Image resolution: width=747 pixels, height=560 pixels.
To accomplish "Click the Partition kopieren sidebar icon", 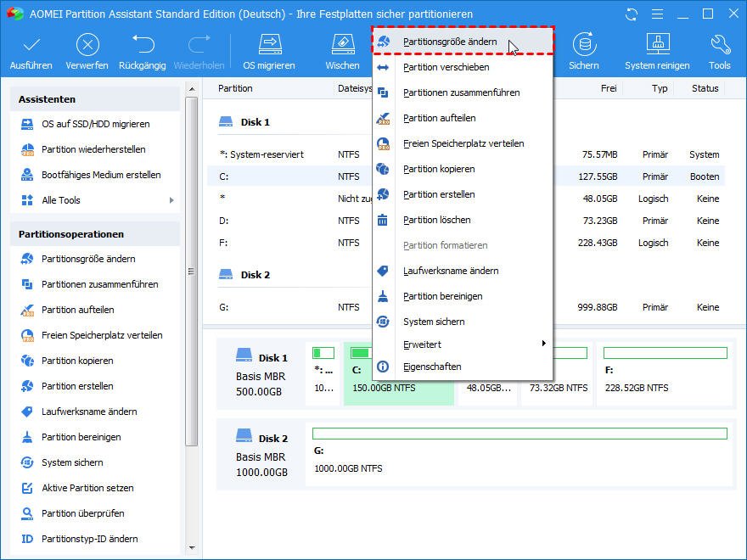I will point(27,361).
